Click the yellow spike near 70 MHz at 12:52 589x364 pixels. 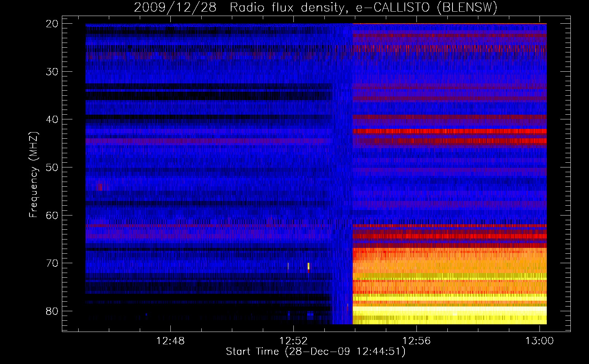point(308,266)
